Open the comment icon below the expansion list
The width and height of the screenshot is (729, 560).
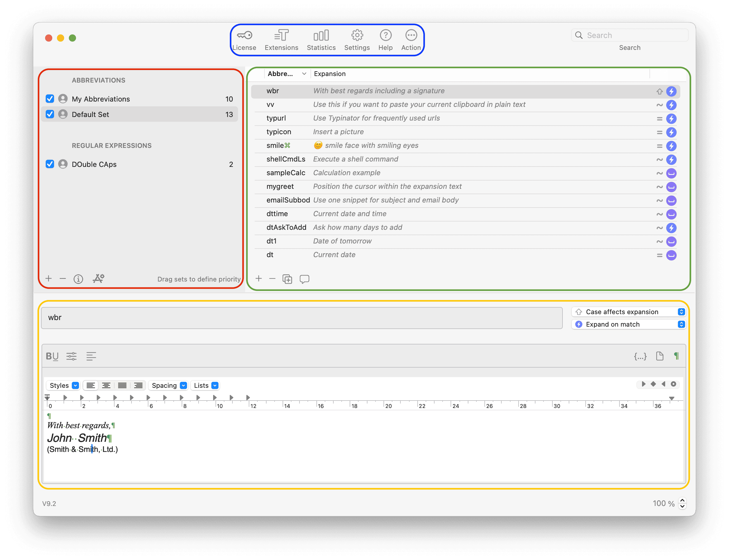(x=304, y=279)
